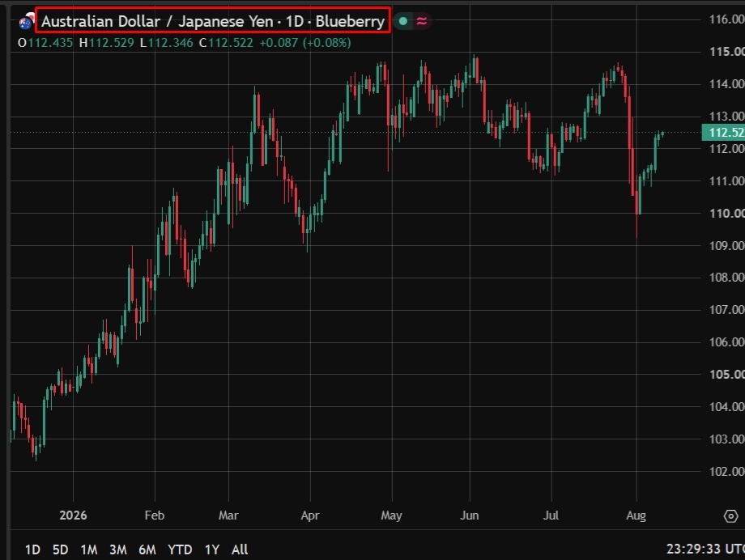745x560 pixels.
Task: Click the Feb date axis label
Action: click(155, 515)
